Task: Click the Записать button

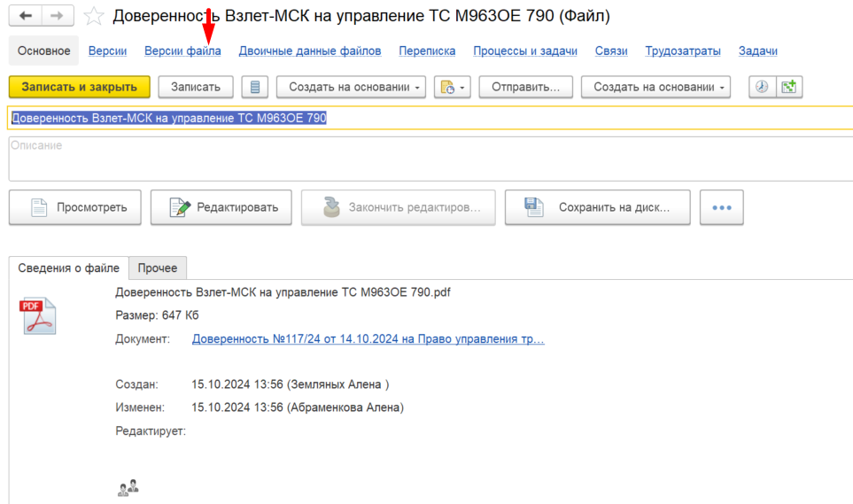Action: tap(196, 87)
